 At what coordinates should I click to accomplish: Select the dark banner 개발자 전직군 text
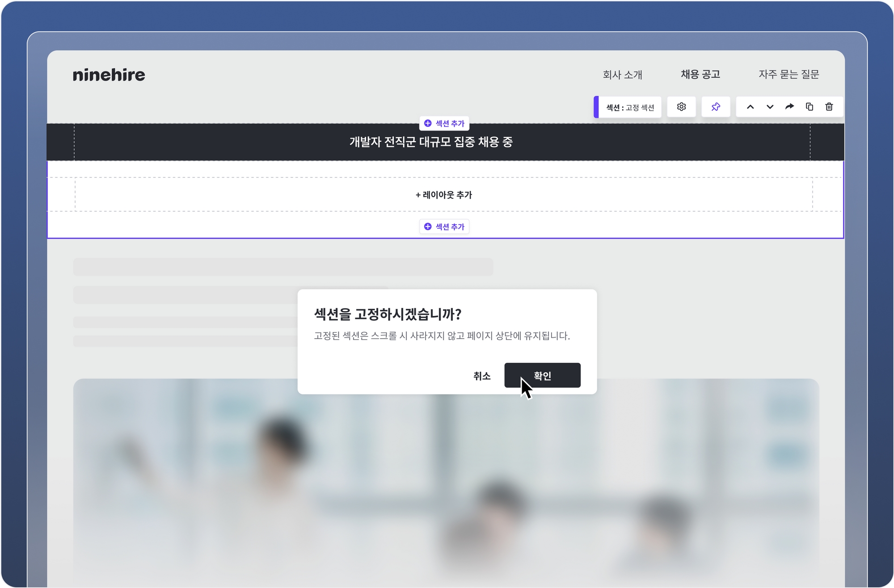431,142
